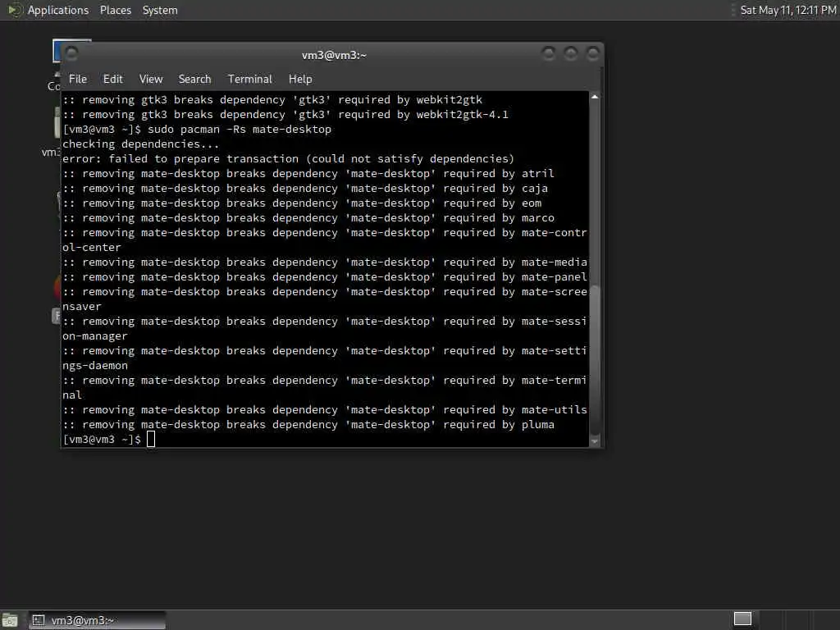
Task: Maximize the terminal window
Action: [x=571, y=53]
